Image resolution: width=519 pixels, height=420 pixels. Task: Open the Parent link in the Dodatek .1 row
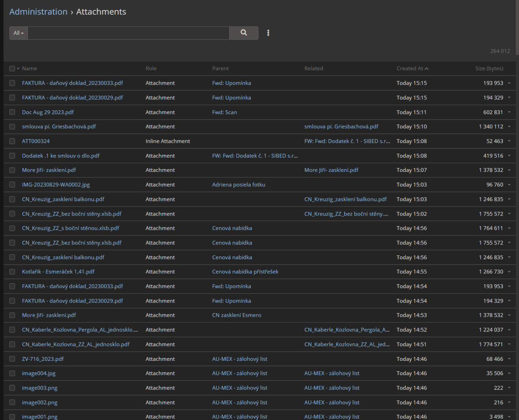click(255, 156)
